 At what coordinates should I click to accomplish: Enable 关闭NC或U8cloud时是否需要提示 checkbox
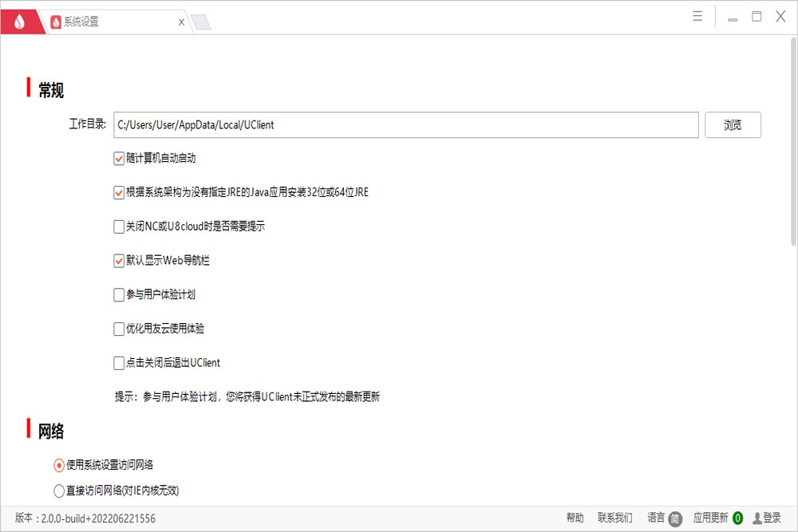pos(119,227)
